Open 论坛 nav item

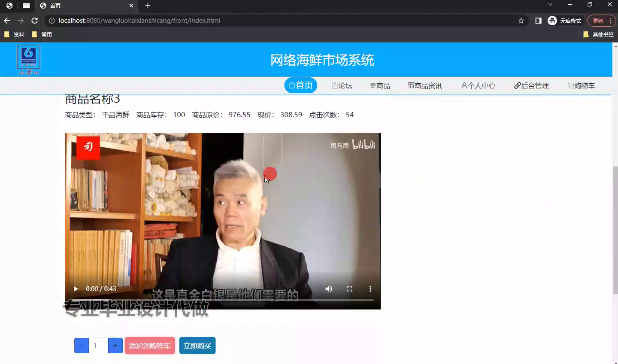tap(342, 86)
